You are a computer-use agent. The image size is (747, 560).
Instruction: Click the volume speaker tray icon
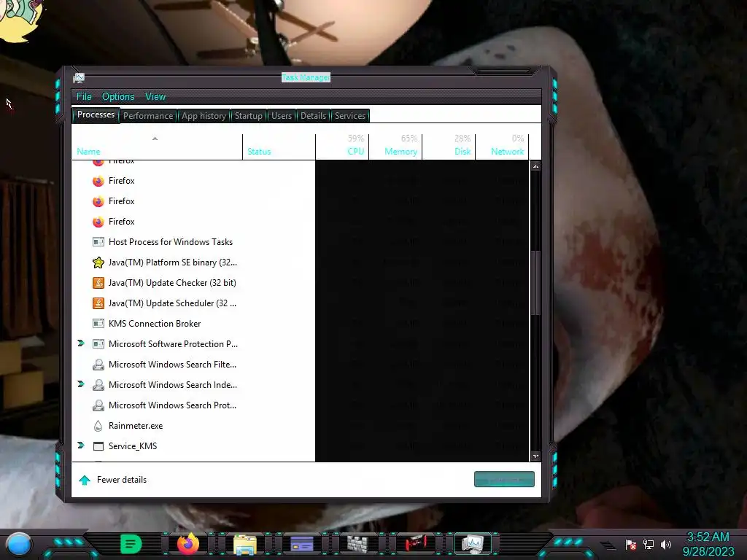[x=665, y=544]
